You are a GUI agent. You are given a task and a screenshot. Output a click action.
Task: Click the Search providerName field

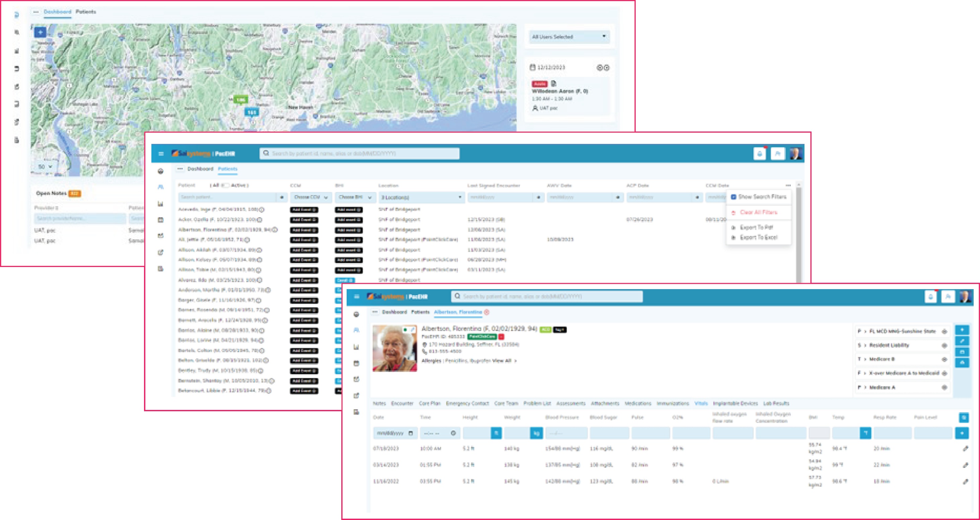[x=80, y=219]
